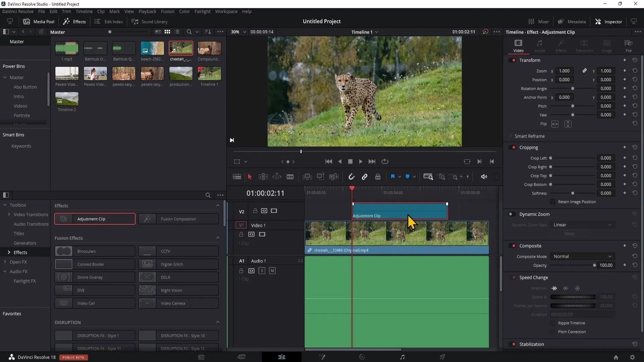Viewport: 644px width, 362px height.
Task: Select the Snapping toggle icon
Action: (x=352, y=177)
